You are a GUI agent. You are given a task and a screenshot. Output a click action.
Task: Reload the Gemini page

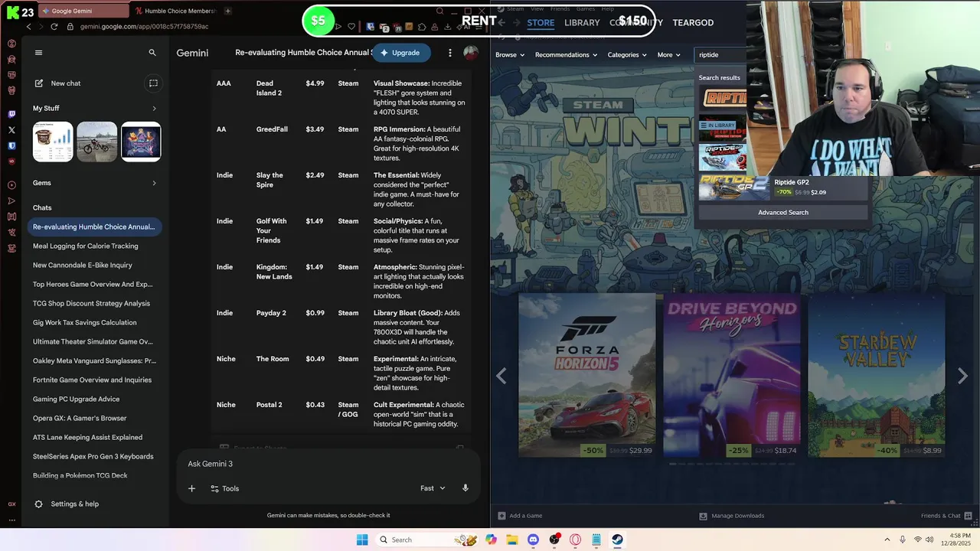pos(54,26)
